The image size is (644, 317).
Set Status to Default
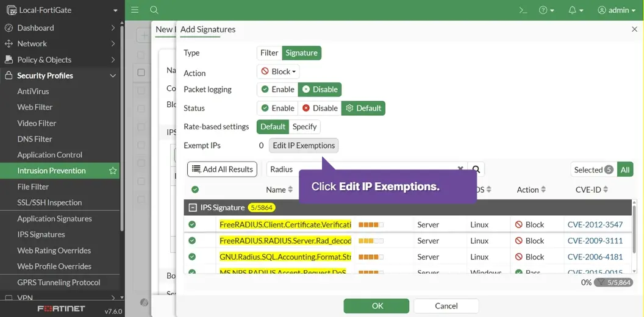363,109
